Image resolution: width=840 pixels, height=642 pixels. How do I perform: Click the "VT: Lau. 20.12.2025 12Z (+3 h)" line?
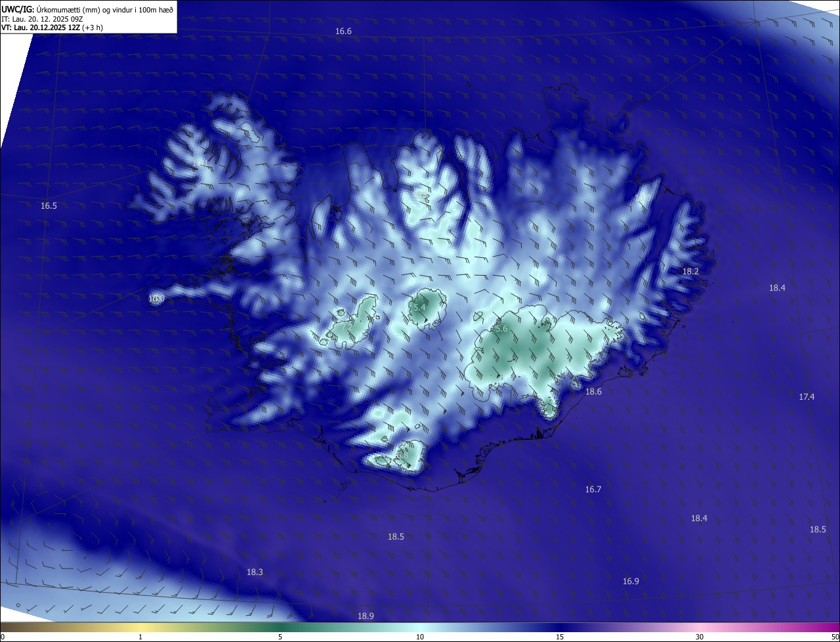(52, 28)
